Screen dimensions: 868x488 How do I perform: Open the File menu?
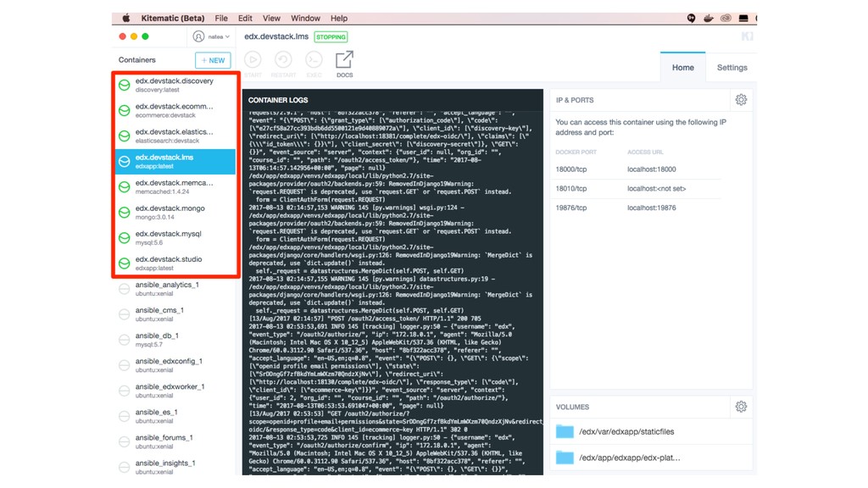coord(221,19)
